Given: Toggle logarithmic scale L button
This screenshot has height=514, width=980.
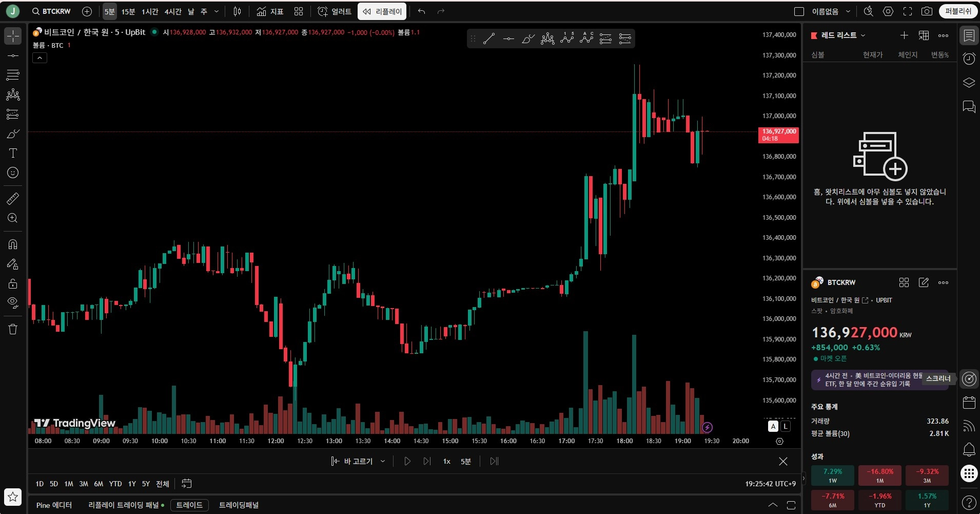Looking at the screenshot, I should [785, 426].
